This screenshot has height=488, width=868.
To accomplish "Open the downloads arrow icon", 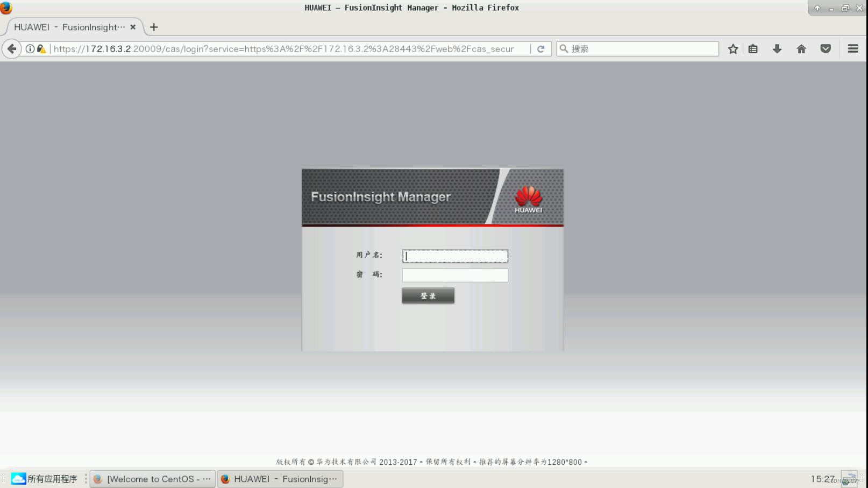I will coord(777,49).
